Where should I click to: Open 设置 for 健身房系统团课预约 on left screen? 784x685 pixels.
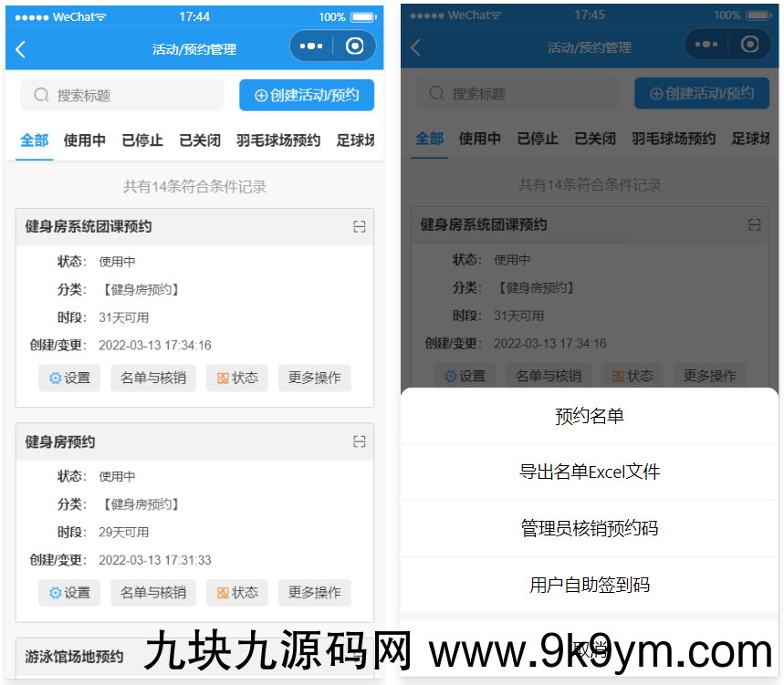click(69, 378)
